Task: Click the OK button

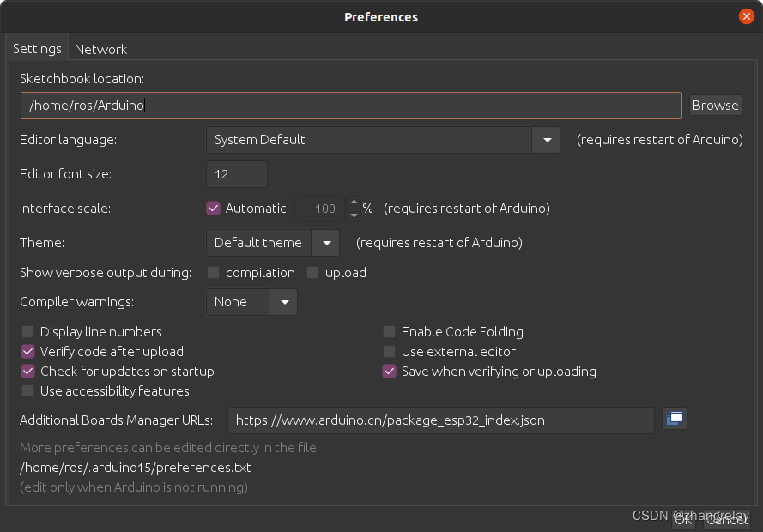Action: tap(684, 520)
